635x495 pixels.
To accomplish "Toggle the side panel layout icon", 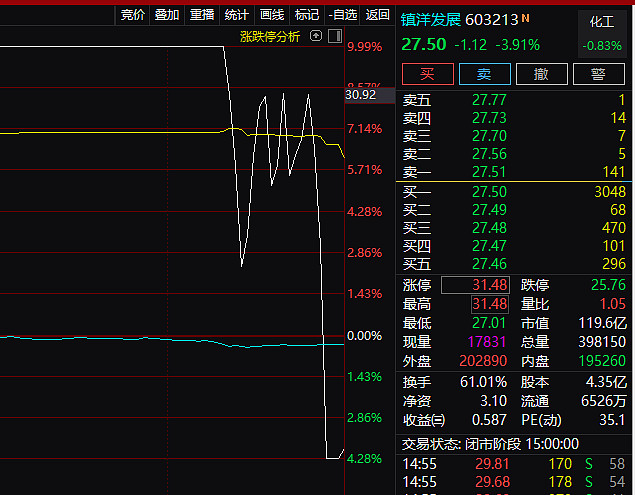I will click(x=335, y=36).
